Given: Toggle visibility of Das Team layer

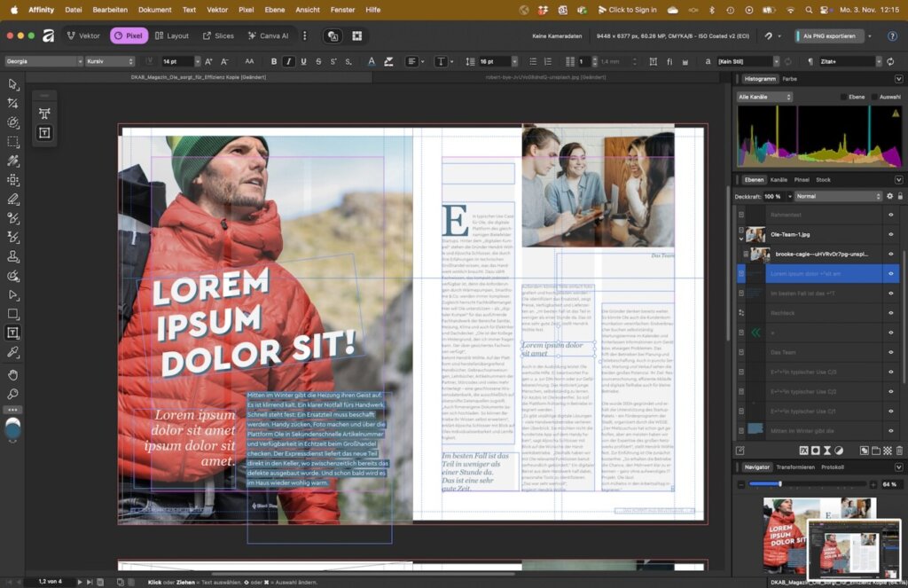Looking at the screenshot, I should tap(890, 352).
